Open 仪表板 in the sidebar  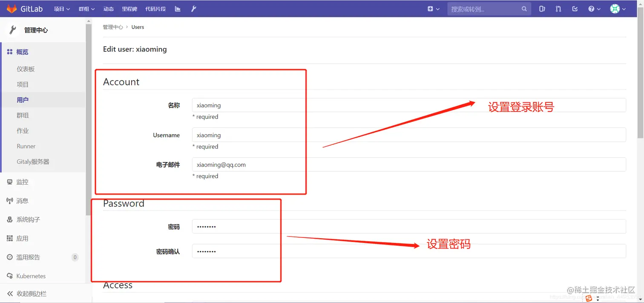26,69
